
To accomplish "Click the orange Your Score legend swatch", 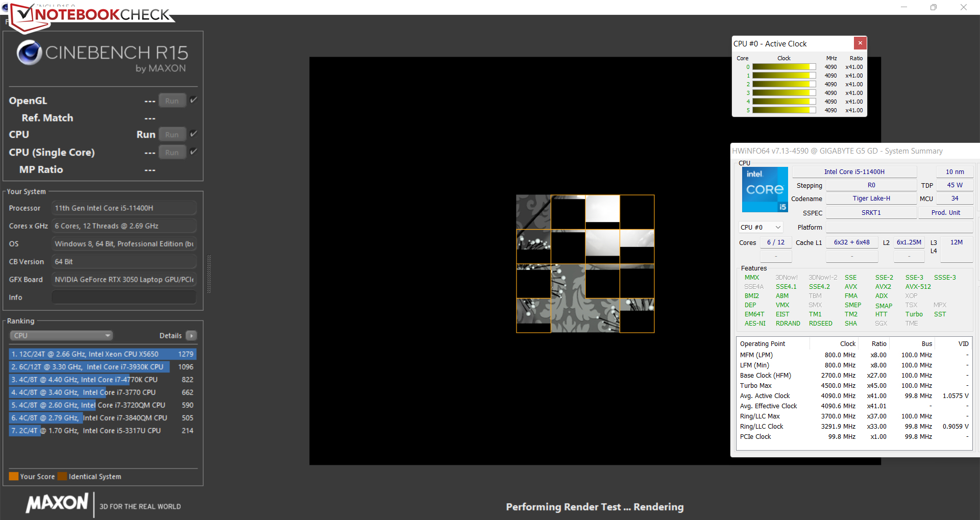I will tap(14, 477).
